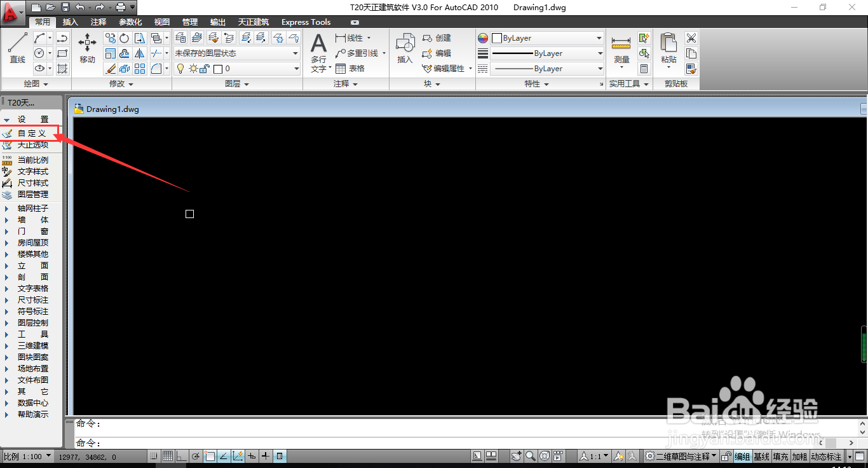Expand the 绘图 panel
Screen dimensions: 868x468
point(36,84)
